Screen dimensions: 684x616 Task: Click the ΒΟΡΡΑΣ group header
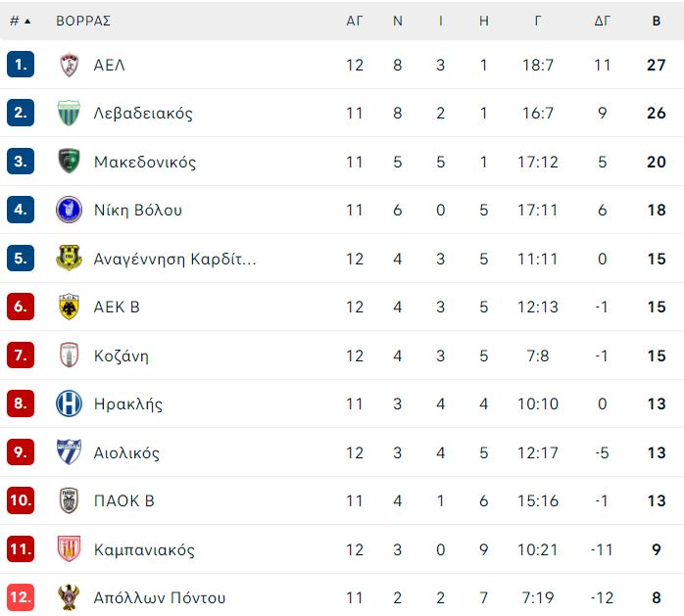(83, 21)
